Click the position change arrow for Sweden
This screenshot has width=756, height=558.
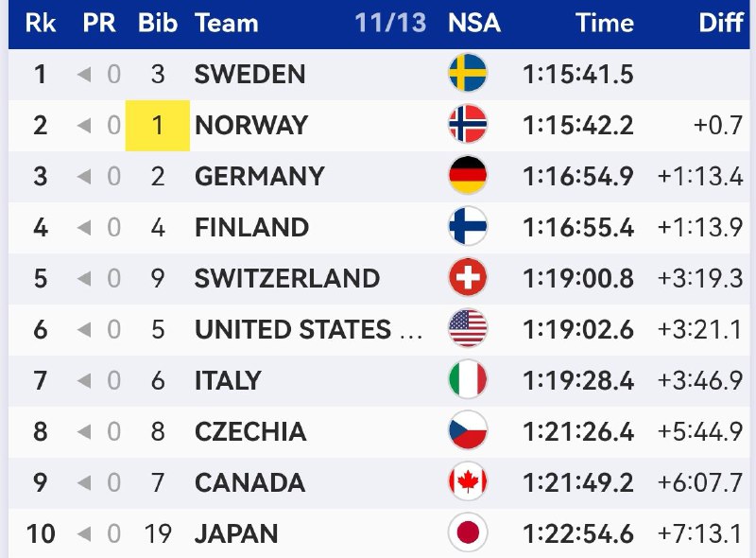[84, 75]
